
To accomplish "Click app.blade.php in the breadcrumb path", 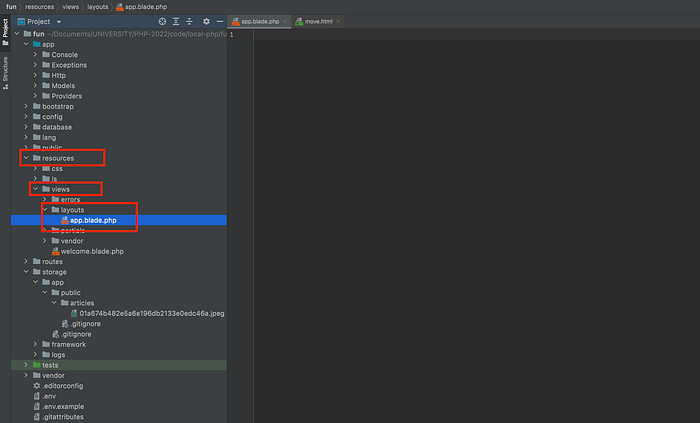I will (x=142, y=7).
